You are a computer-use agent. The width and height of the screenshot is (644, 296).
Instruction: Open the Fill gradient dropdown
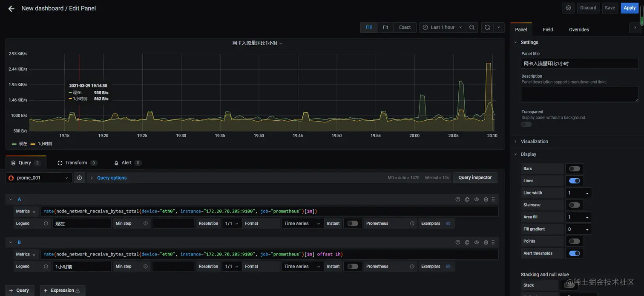point(578,229)
